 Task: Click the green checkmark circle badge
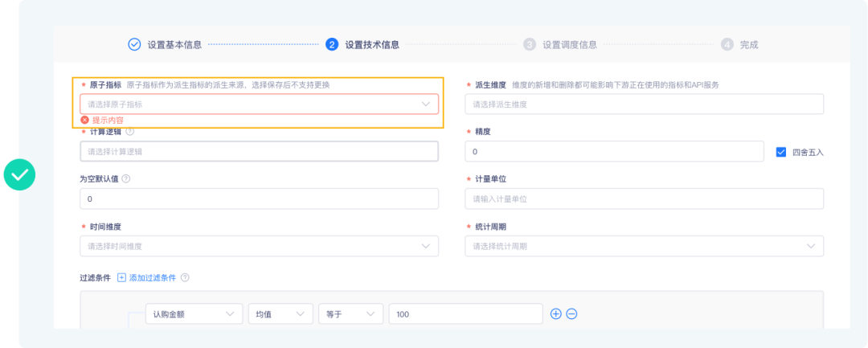(19, 174)
